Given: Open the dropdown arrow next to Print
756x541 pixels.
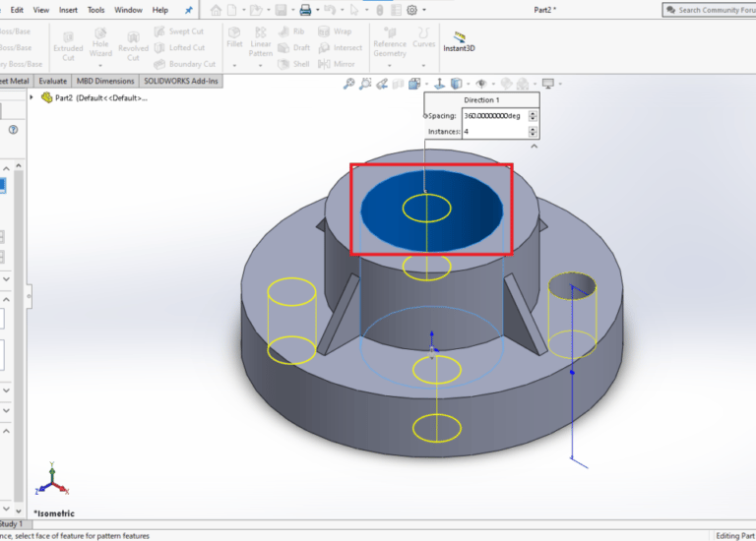Looking at the screenshot, I should pos(317,10).
